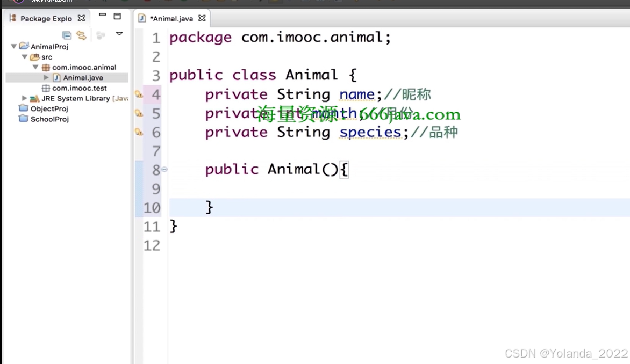Click the class name 'Animal' on line 3
The image size is (630, 364).
[x=312, y=75]
